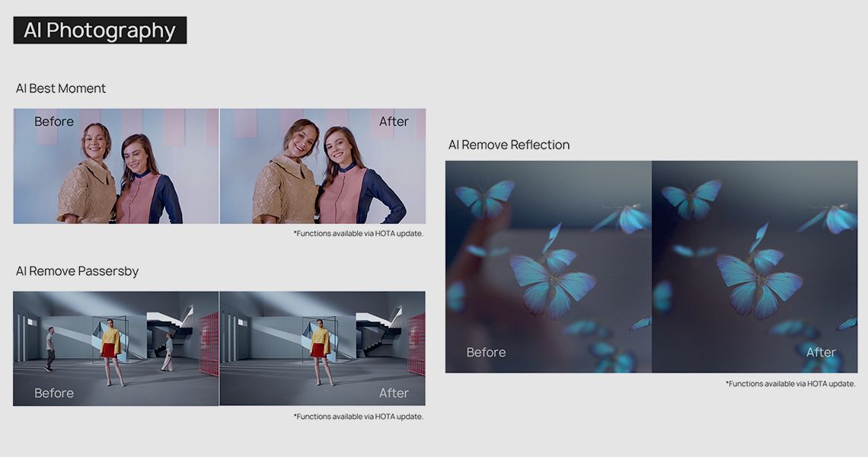Click the After label on Best Moment photo
868x457 pixels.
tap(394, 122)
